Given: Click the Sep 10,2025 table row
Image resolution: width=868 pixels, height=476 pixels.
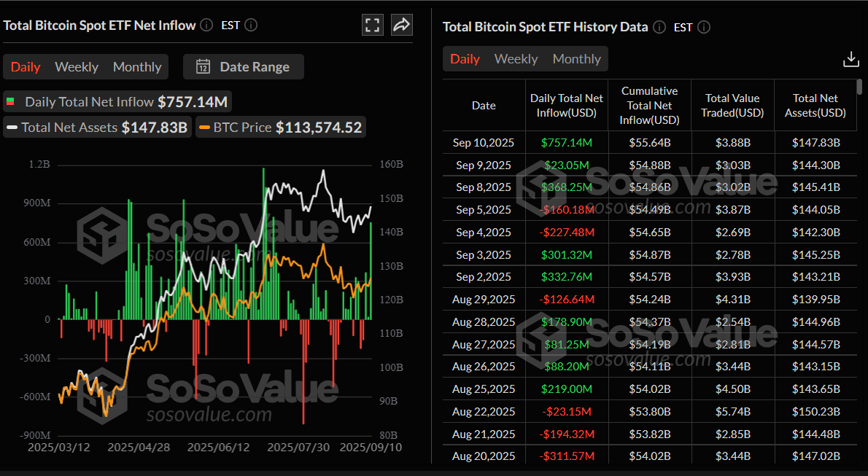Looking at the screenshot, I should pyautogui.click(x=649, y=143).
